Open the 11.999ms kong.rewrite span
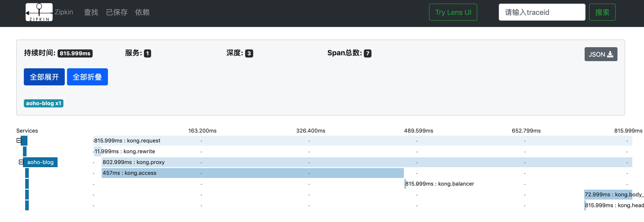Image resolution: width=644 pixels, height=222 pixels. click(98, 151)
